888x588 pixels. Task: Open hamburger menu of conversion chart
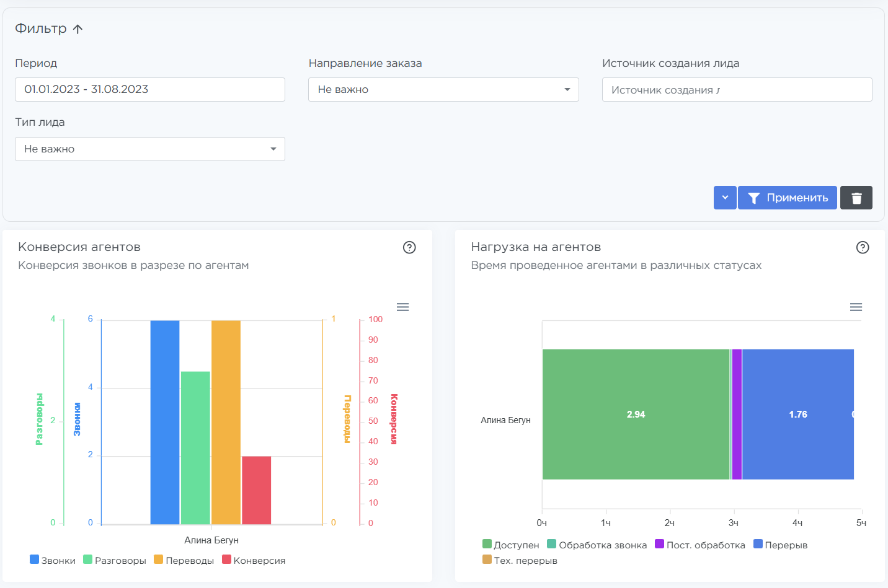point(402,307)
